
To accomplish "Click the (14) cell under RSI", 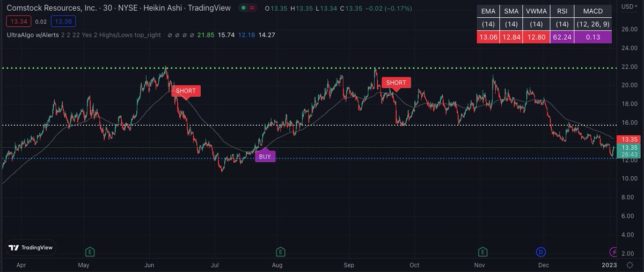I will (562, 24).
